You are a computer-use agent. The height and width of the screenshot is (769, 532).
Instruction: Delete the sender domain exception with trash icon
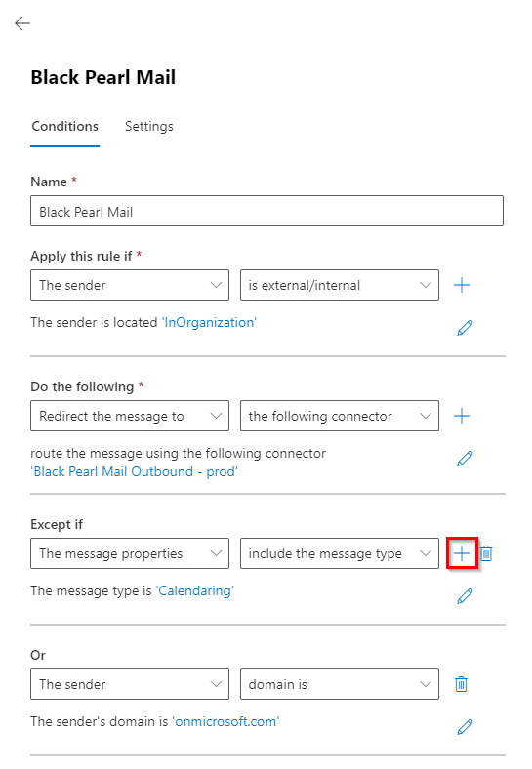coord(461,684)
